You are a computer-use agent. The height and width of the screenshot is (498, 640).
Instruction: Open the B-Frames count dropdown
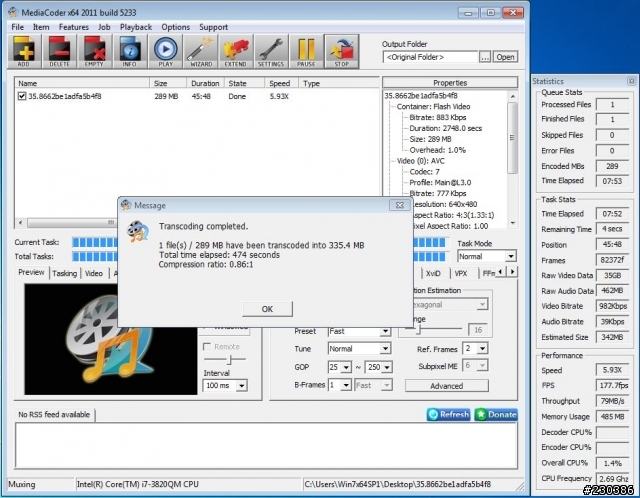346,385
